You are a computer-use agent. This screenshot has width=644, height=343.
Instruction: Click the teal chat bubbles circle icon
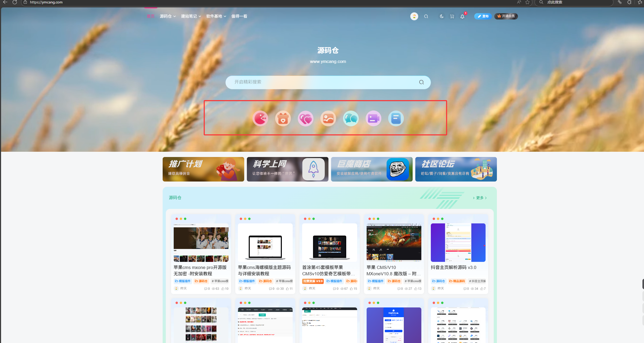click(x=351, y=119)
